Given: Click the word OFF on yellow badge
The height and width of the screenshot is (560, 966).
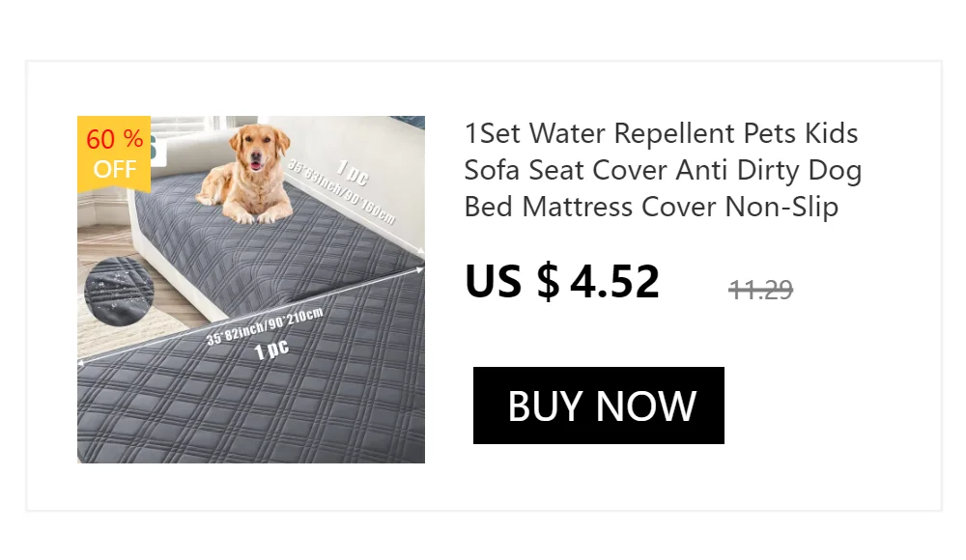Looking at the screenshot, I should click(x=115, y=169).
